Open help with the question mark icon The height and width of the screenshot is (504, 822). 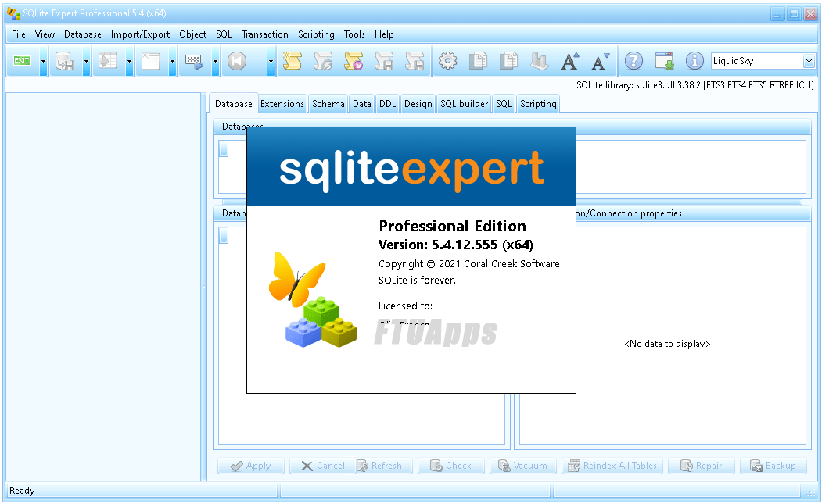(634, 61)
